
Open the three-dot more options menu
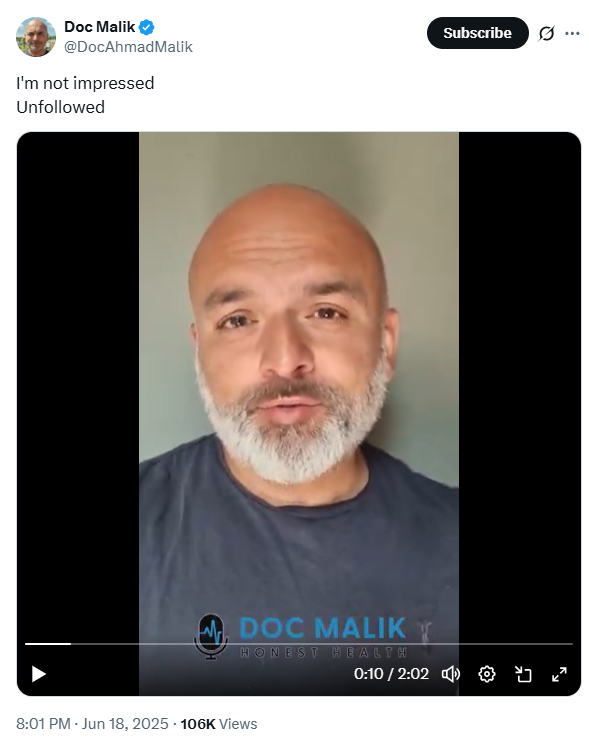pyautogui.click(x=572, y=33)
